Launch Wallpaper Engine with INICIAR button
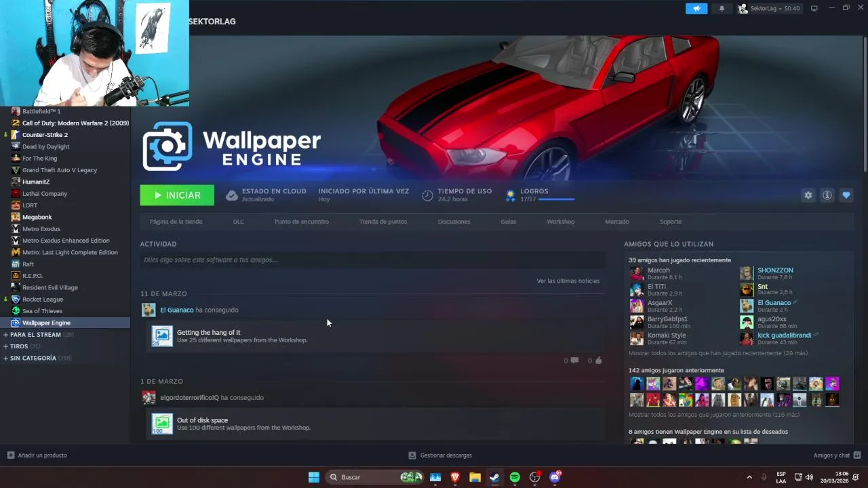868x488 pixels. 177,195
